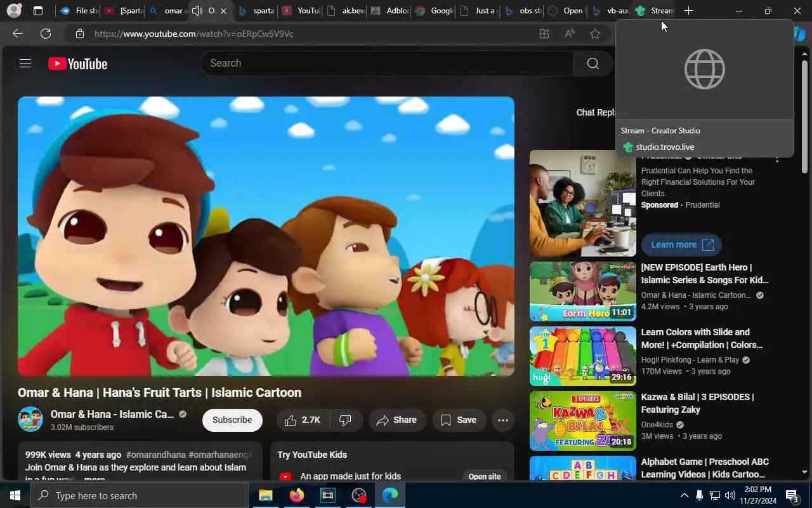The image size is (812, 508).
Task: Click the YouTube Kids icon
Action: point(285,476)
